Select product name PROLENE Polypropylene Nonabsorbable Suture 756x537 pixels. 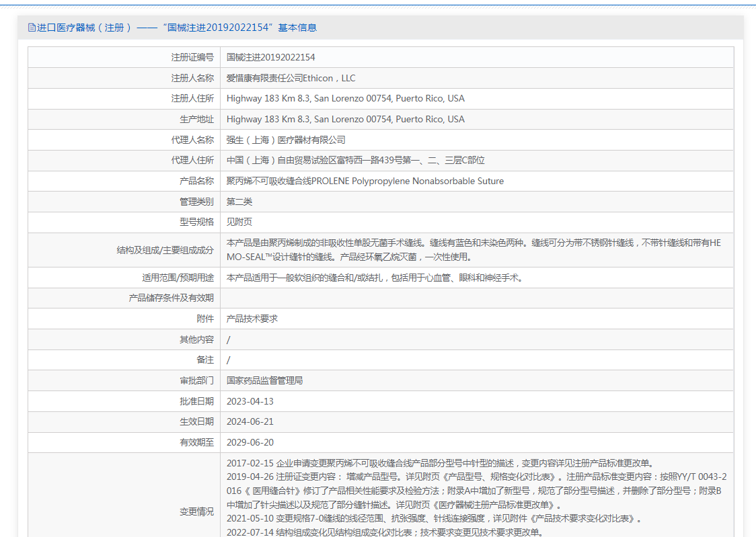tap(408, 181)
